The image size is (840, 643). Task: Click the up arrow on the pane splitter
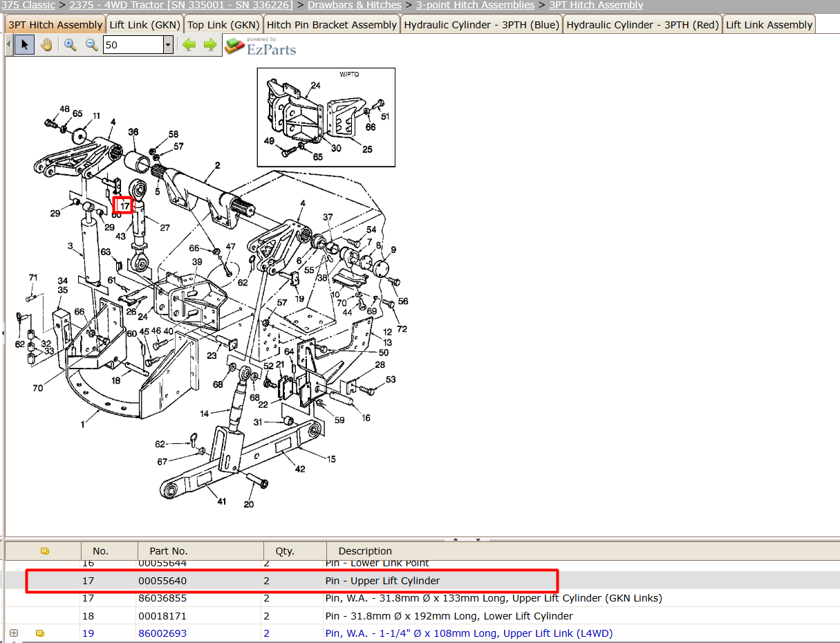(x=456, y=539)
